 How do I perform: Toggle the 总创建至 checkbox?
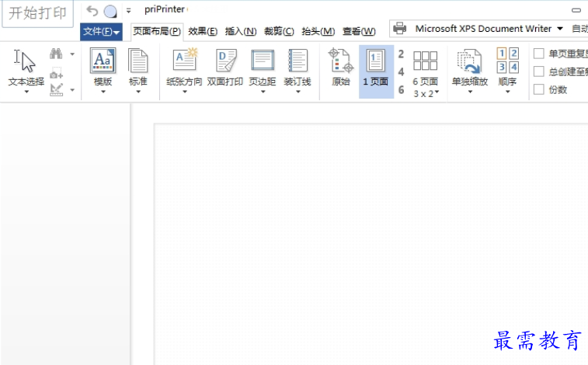tap(539, 71)
